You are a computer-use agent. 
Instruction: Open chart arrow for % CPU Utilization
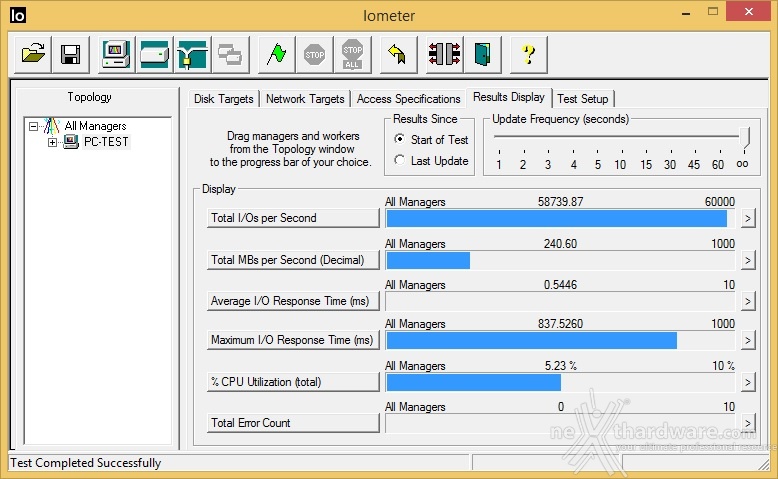click(x=748, y=382)
